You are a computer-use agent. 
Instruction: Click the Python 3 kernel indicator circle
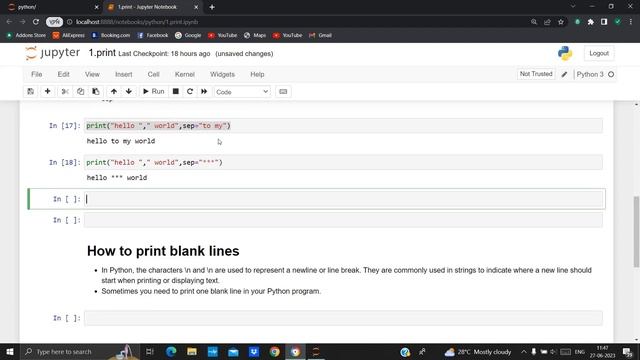[x=611, y=74]
